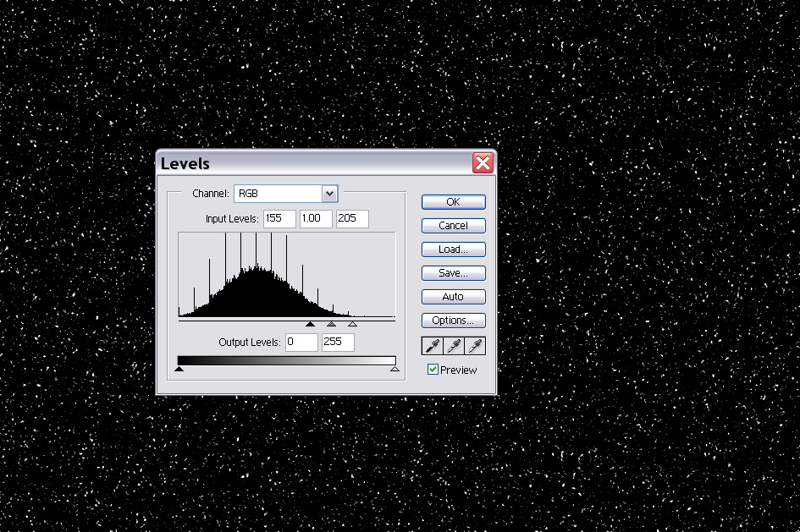800x532 pixels.
Task: Click the white input levels slider triangle
Action: [352, 324]
